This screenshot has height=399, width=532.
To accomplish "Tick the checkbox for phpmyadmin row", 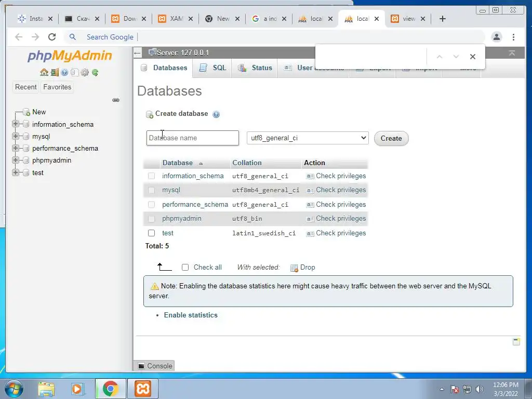I will point(151,219).
